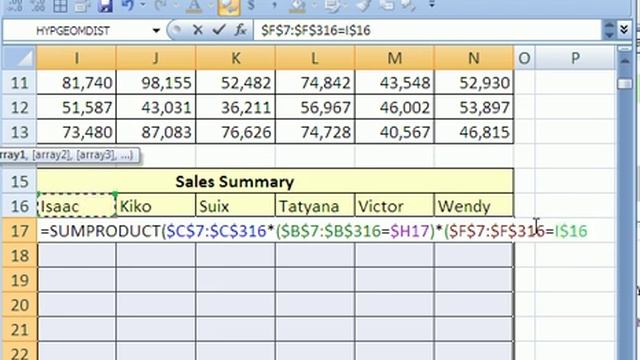Screen dimensions: 640x360
Task: Click cell containing 52,930
Action: (x=474, y=83)
